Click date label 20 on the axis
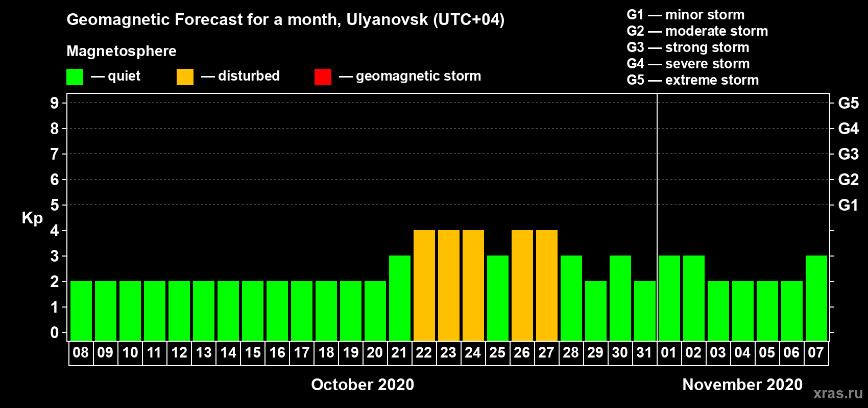This screenshot has width=868, height=408. point(375,352)
